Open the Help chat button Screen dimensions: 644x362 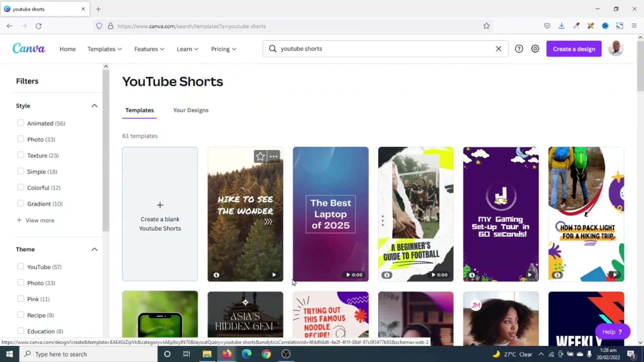[612, 332]
